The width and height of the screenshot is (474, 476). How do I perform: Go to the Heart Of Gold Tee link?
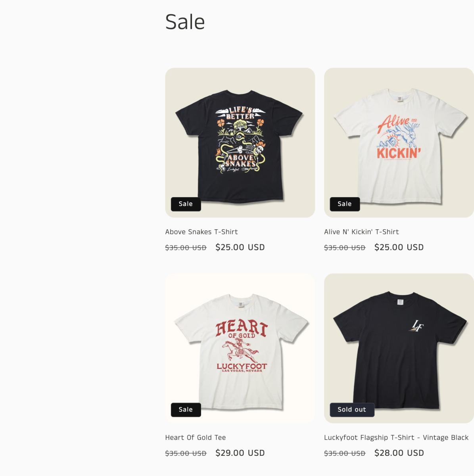click(195, 438)
